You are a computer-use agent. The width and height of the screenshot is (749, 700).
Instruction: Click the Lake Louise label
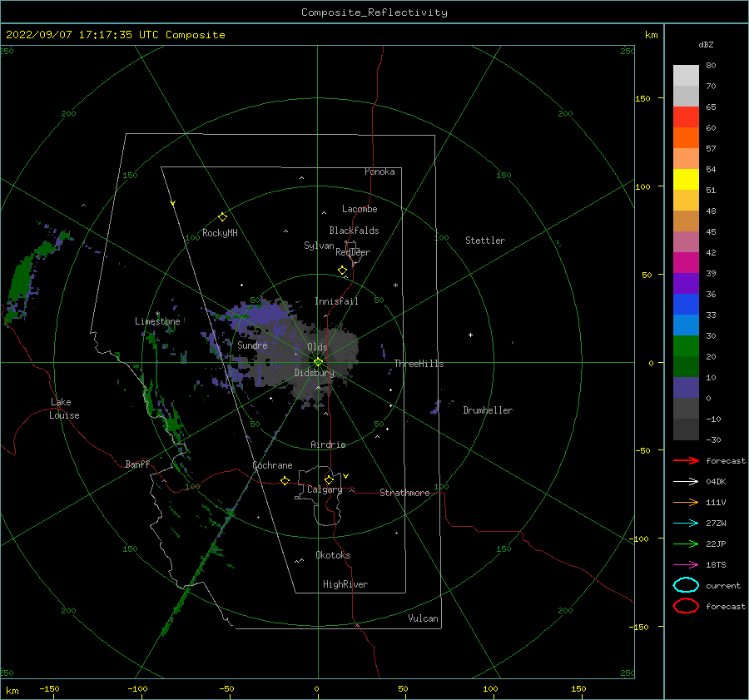tap(64, 409)
